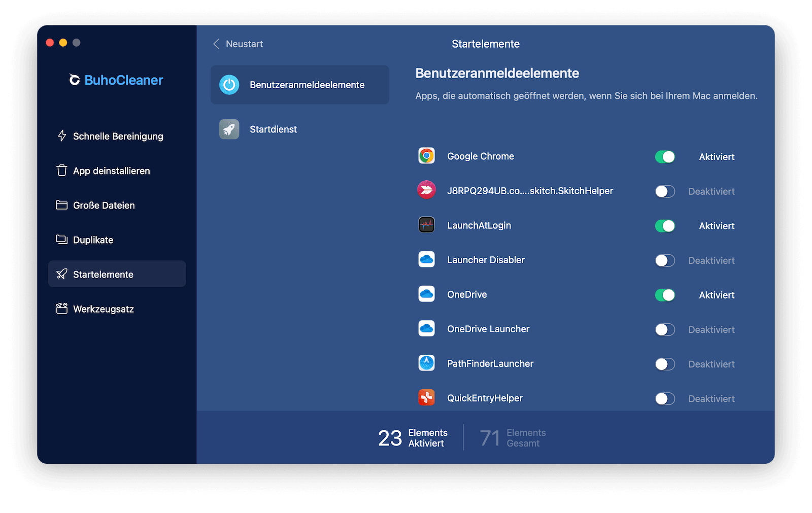
Task: Open Schnelle Bereinigung in the sidebar
Action: pos(117,136)
